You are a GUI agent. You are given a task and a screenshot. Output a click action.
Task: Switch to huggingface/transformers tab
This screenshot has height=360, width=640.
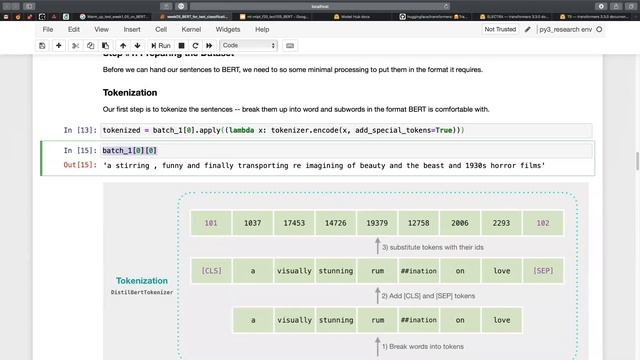point(433,17)
